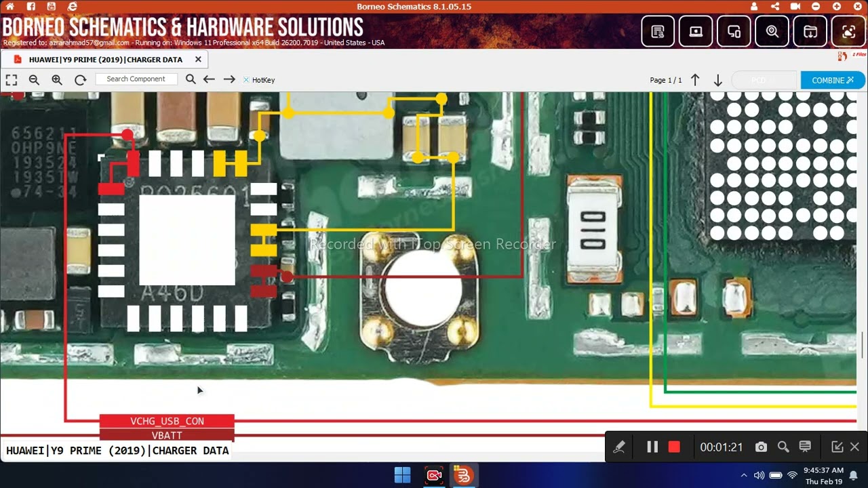Open the Facebook page icon
This screenshot has height=488, width=868.
31,7
